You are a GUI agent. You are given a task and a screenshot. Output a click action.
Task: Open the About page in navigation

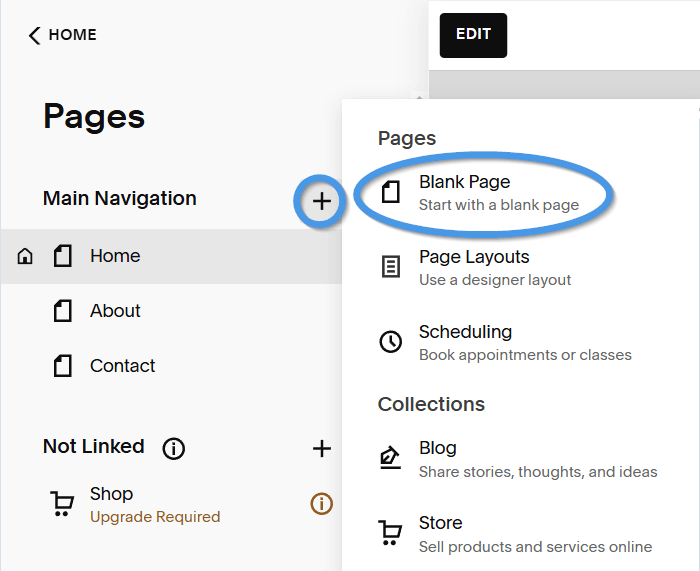[115, 311]
